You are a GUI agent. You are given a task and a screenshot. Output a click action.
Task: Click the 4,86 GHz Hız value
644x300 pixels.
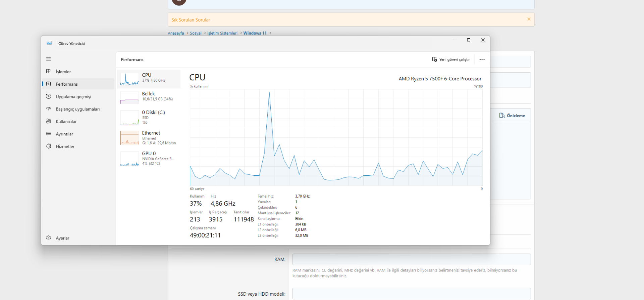coord(223,204)
